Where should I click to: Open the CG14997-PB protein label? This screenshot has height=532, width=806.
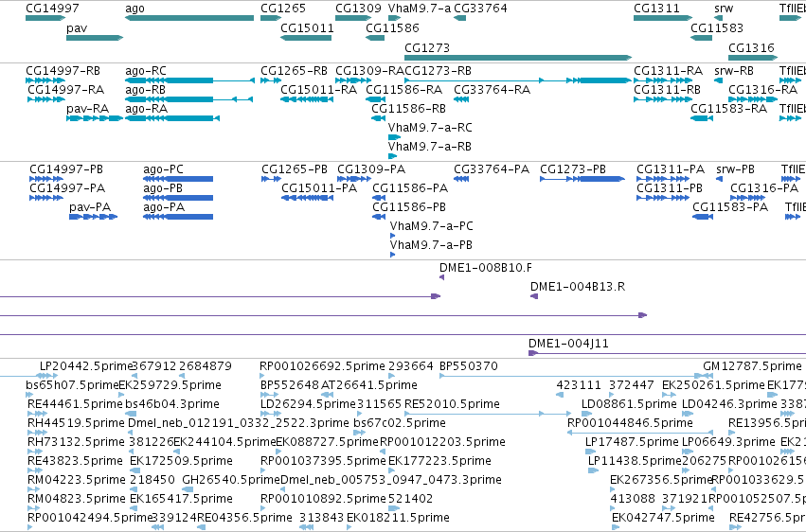coord(66,168)
